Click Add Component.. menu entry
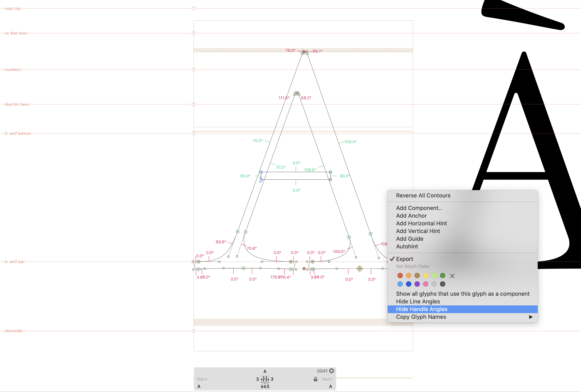The image size is (581, 392). [419, 208]
